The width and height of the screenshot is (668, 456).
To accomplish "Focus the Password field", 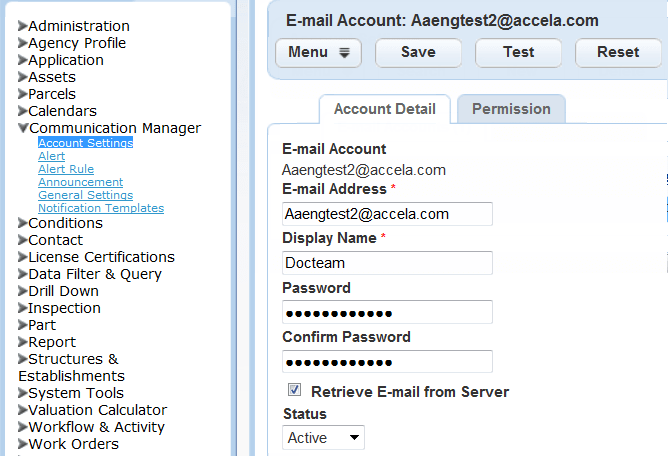I will (387, 312).
